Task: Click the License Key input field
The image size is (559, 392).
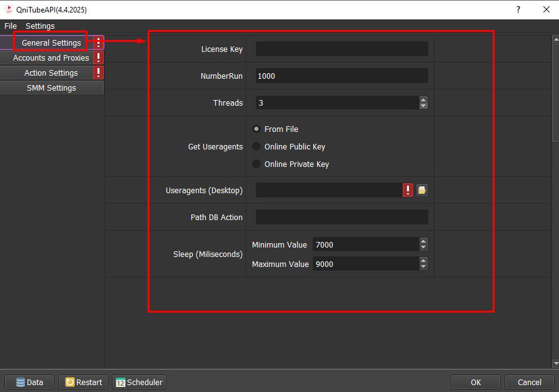Action: click(x=342, y=49)
